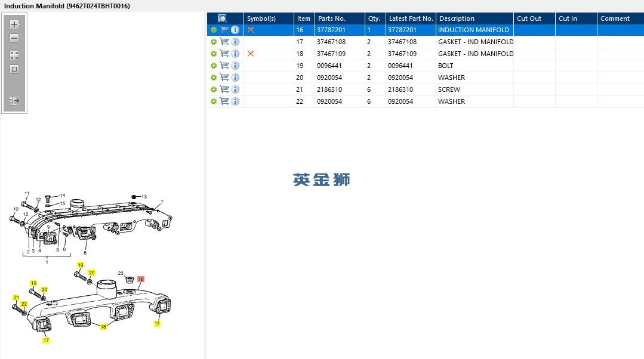
Task: Click the gear icon for item 22 WASHER
Action: (214, 101)
